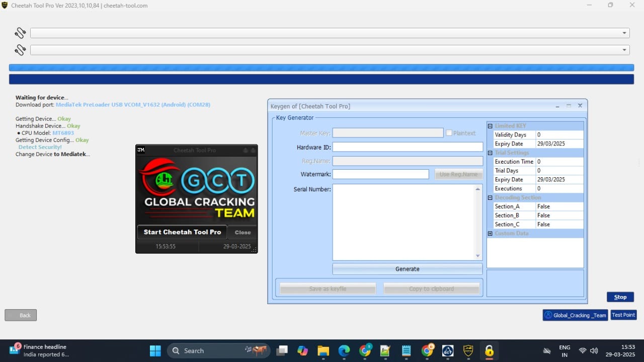Click the person icon on Global_Cracking_Team button
The width and height of the screenshot is (644, 362).
548,315
